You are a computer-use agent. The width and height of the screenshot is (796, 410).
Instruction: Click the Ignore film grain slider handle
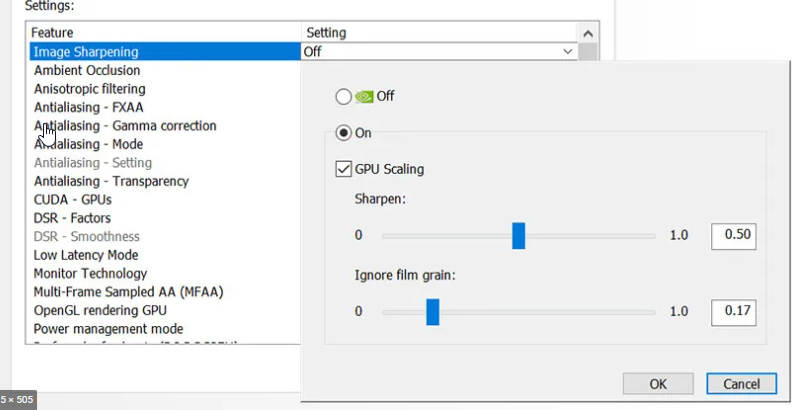click(433, 311)
